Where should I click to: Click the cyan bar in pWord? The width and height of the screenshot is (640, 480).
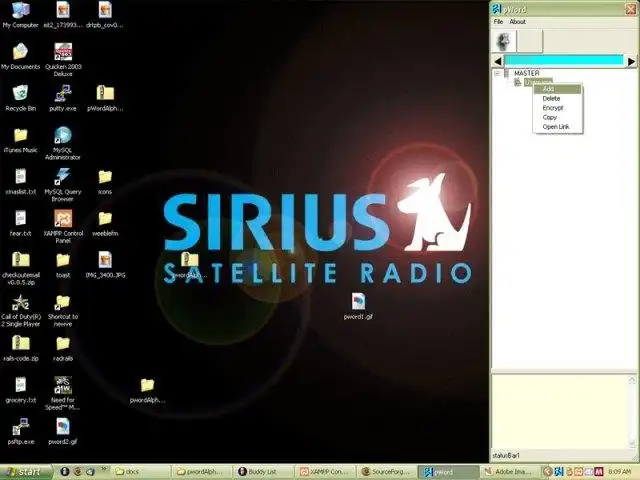[564, 61]
